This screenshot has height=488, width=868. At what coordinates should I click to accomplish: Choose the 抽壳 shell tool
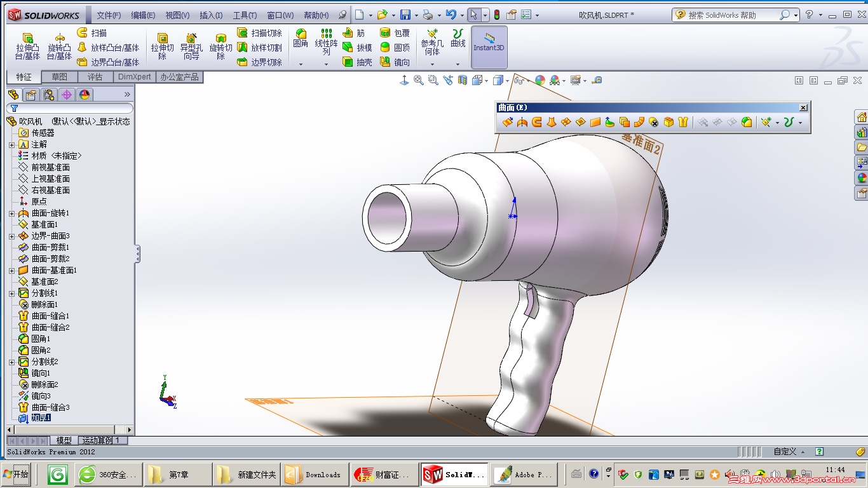(357, 62)
